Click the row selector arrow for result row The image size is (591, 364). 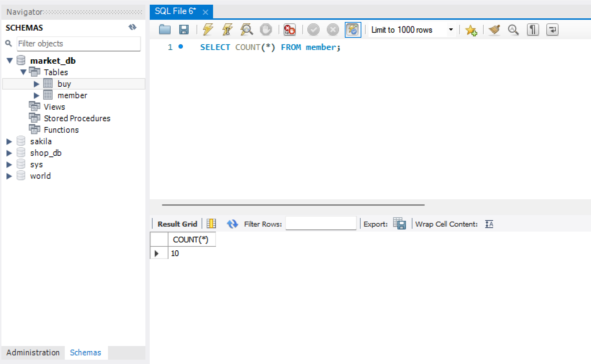157,253
